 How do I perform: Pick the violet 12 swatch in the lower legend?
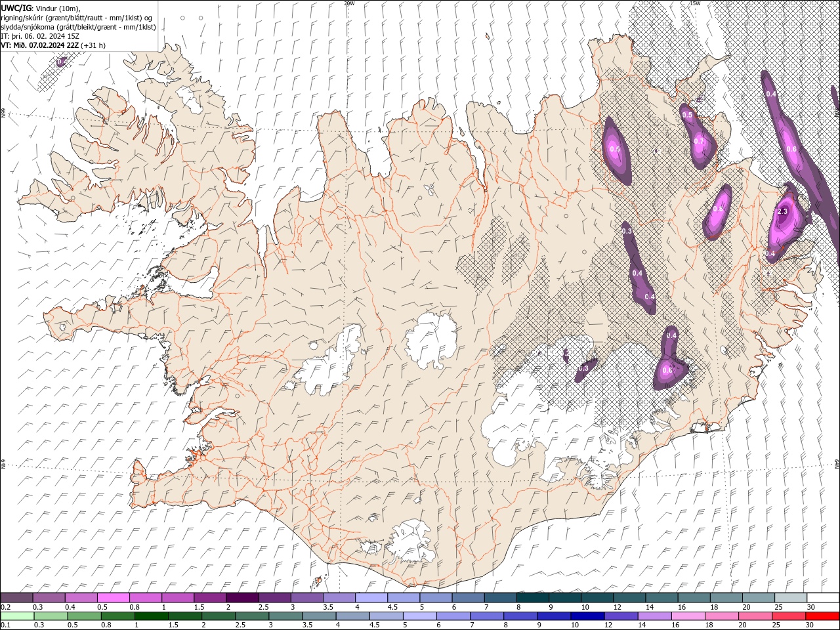621,616
